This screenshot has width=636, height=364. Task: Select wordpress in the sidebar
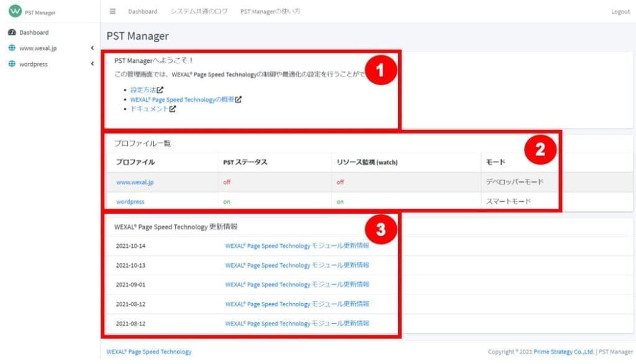pos(34,64)
